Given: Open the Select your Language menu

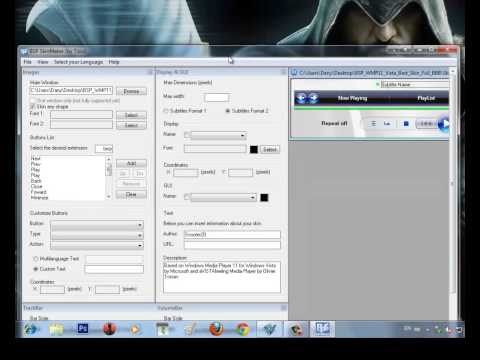Looking at the screenshot, I should 78,62.
